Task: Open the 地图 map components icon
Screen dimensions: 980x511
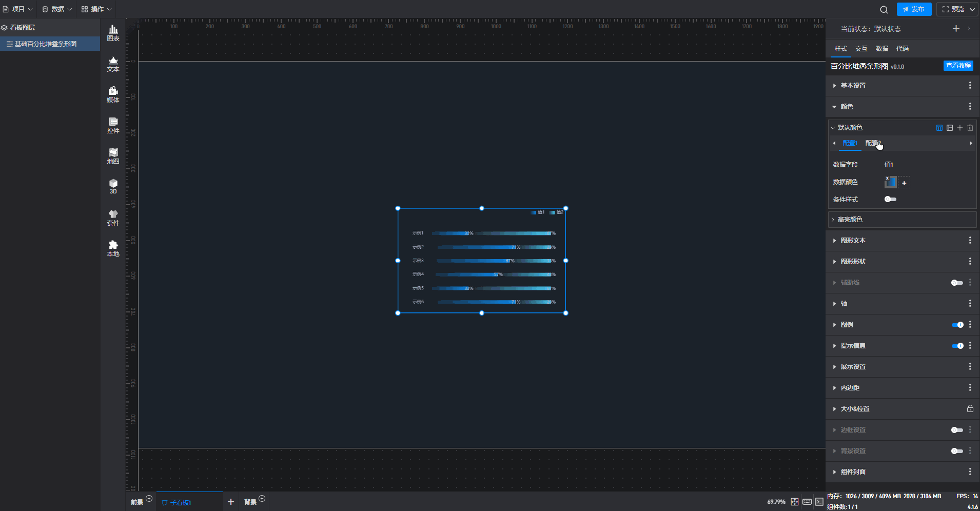Action: pos(113,156)
